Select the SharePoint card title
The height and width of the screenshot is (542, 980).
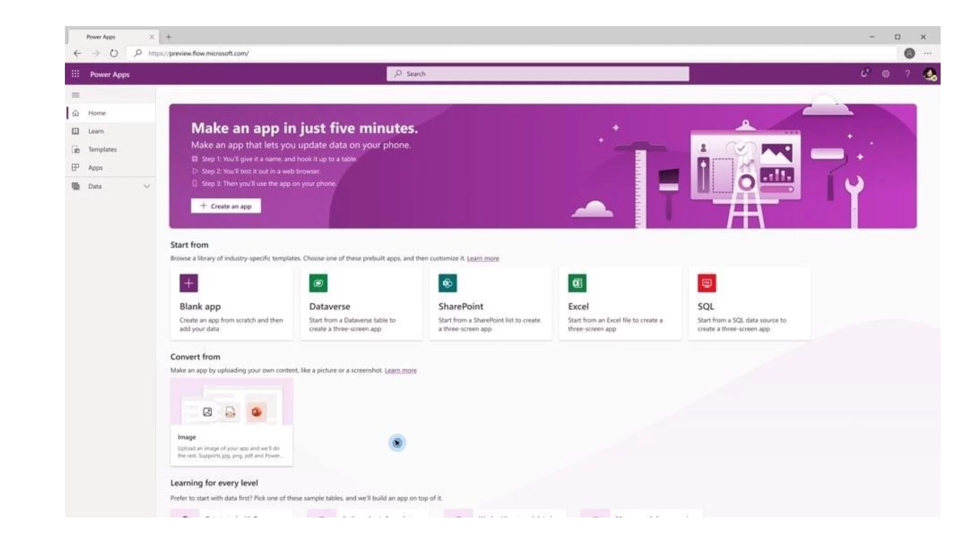pyautogui.click(x=461, y=307)
